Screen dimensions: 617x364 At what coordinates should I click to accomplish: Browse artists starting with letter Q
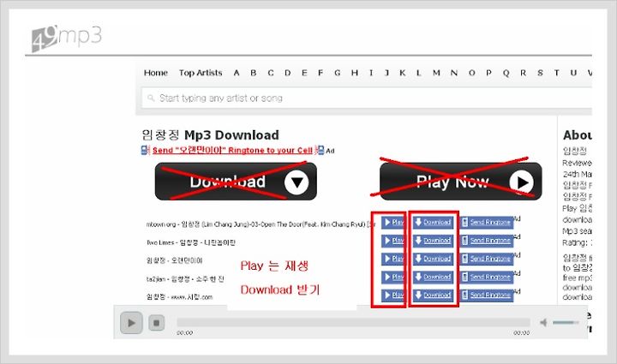(x=506, y=73)
